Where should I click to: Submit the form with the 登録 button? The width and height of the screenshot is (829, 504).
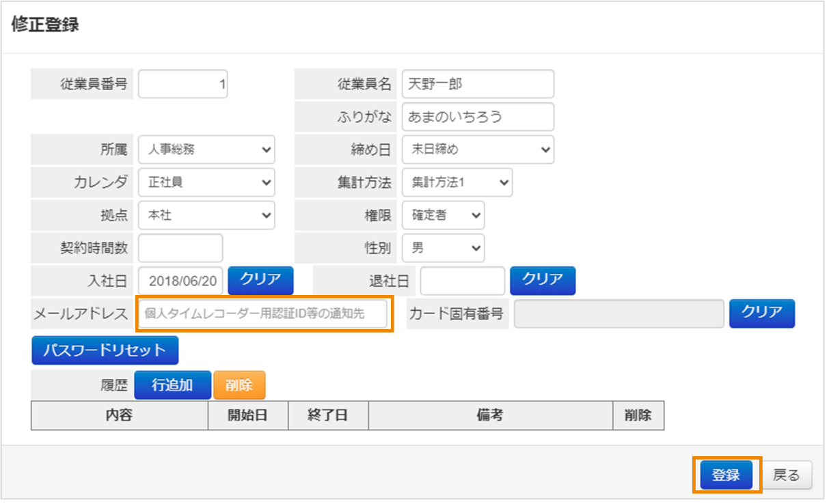point(726,475)
